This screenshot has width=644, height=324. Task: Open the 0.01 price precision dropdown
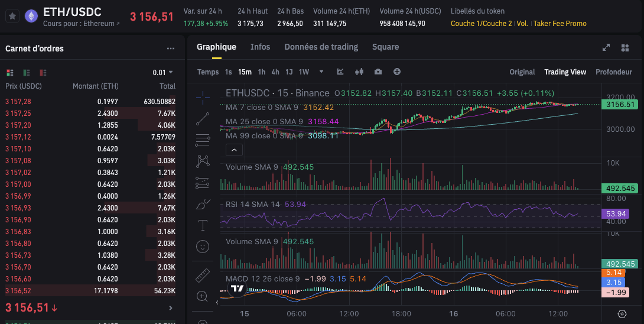tap(162, 72)
